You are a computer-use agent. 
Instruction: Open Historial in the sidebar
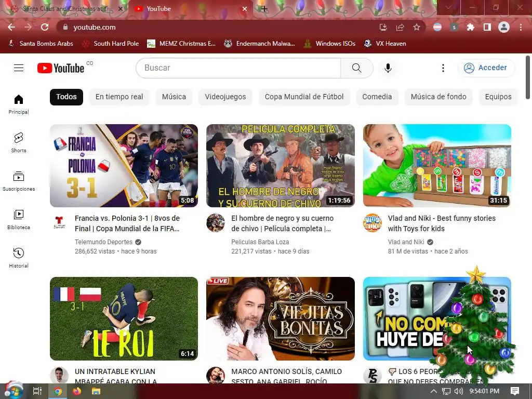19,258
